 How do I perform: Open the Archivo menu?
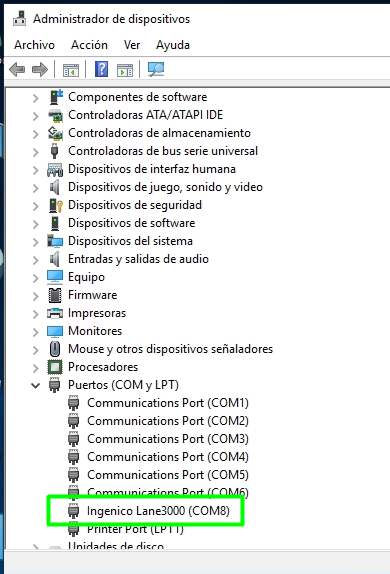point(34,45)
